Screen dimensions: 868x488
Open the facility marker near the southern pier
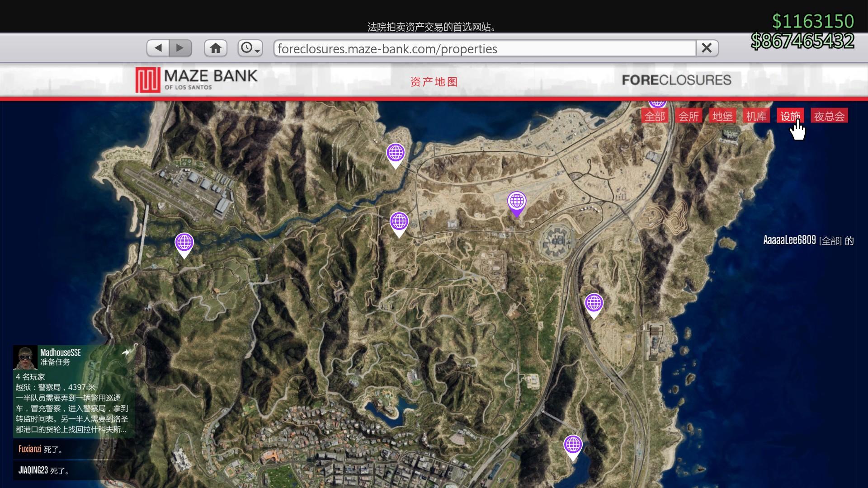click(x=572, y=445)
